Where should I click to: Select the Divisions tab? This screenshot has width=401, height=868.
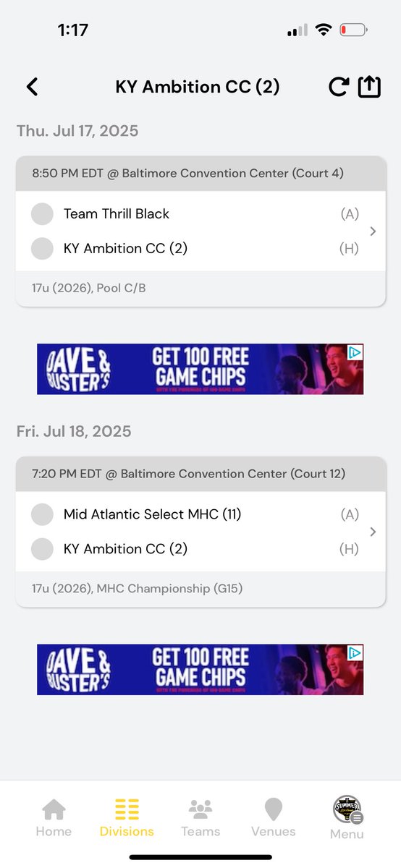pyautogui.click(x=127, y=818)
